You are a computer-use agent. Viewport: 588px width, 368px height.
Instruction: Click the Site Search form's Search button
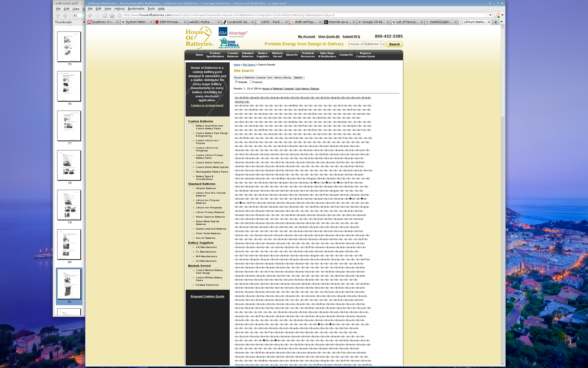pyautogui.click(x=298, y=78)
